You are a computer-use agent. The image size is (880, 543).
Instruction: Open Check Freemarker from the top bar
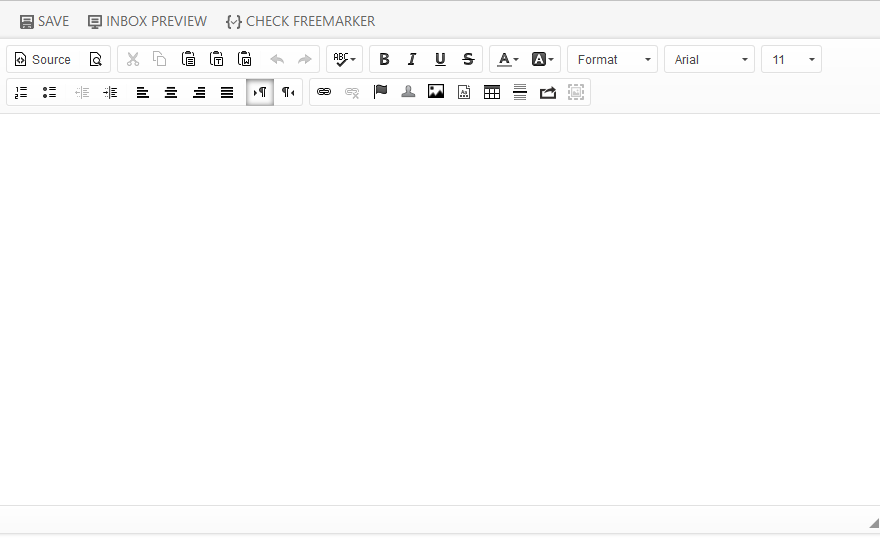(300, 21)
